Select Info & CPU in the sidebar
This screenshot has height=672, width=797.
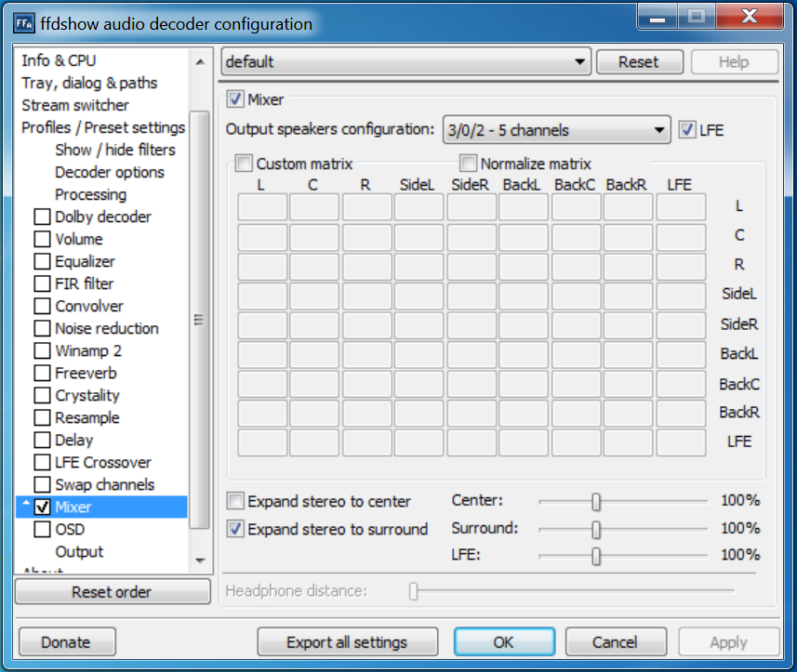coord(59,60)
